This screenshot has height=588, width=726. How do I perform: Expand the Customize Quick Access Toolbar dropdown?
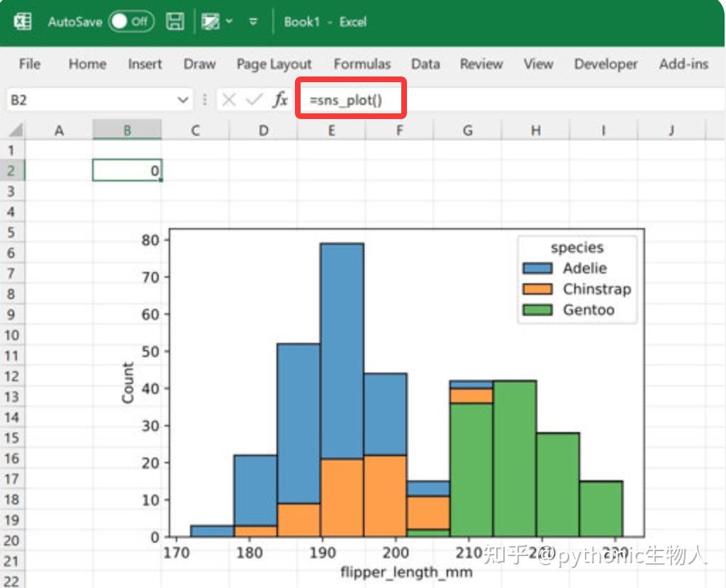tap(253, 22)
